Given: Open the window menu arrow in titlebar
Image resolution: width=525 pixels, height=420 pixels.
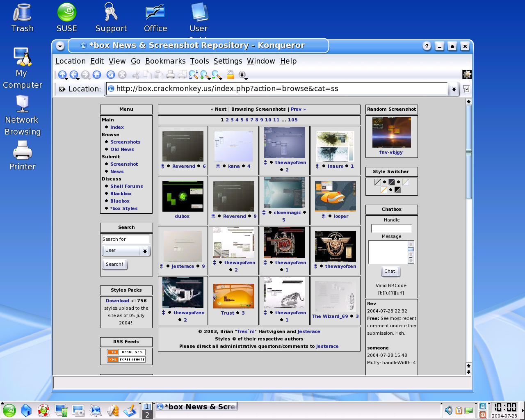Looking at the screenshot, I should click(x=60, y=46).
